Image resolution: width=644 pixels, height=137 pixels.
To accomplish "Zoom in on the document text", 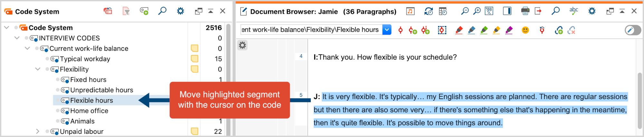I will pyautogui.click(x=477, y=11).
